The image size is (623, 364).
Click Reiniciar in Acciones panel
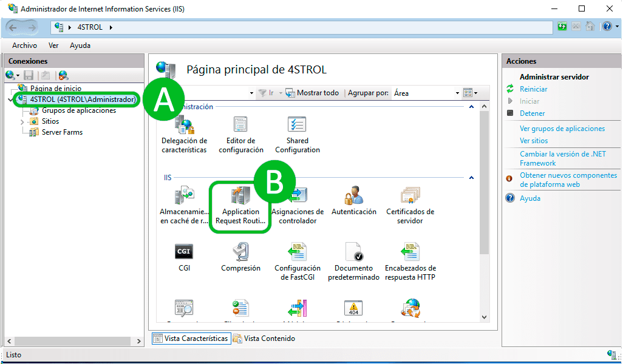(533, 89)
